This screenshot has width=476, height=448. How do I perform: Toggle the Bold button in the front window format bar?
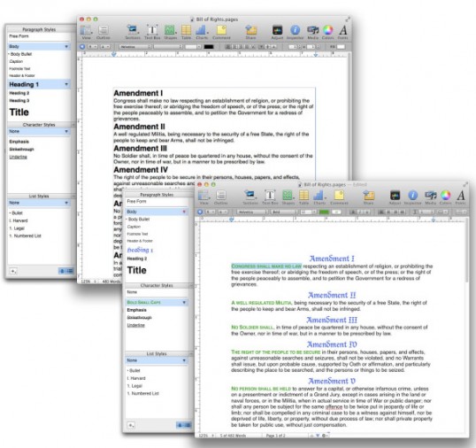click(x=353, y=212)
